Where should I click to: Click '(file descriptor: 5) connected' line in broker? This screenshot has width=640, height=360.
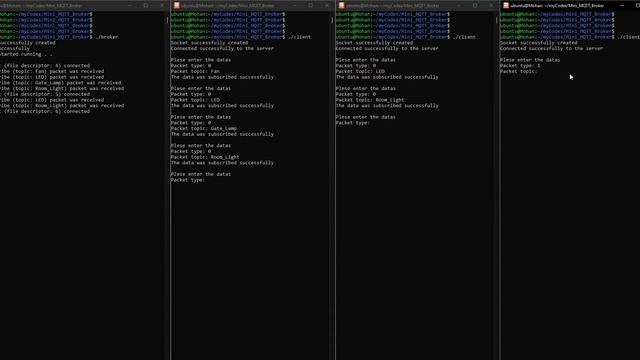pos(47,94)
